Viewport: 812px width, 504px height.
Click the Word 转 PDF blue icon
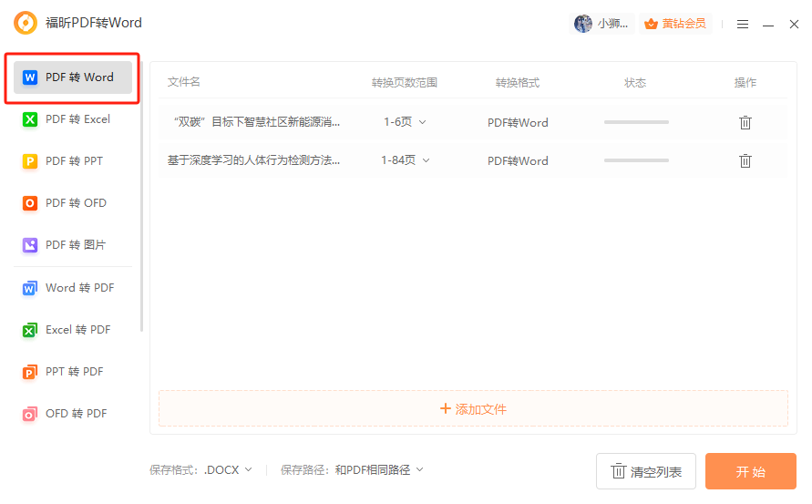[x=29, y=288]
